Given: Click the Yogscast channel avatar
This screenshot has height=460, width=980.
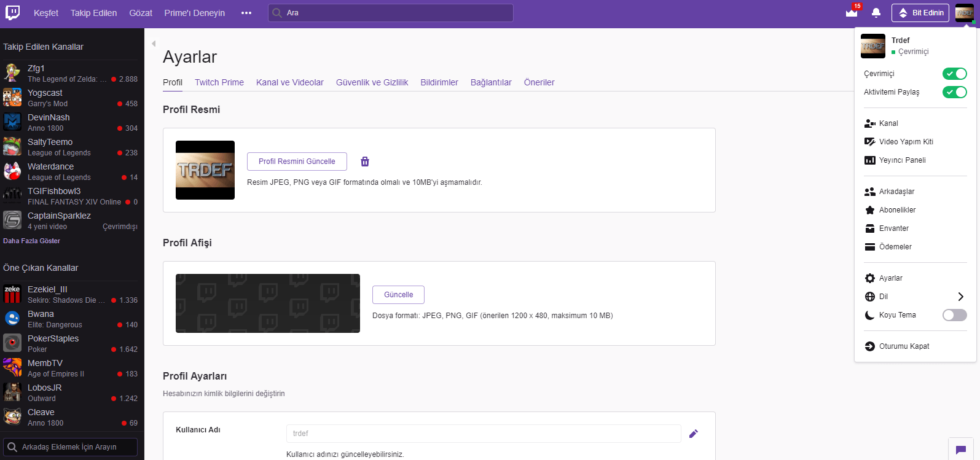Looking at the screenshot, I should (x=12, y=98).
